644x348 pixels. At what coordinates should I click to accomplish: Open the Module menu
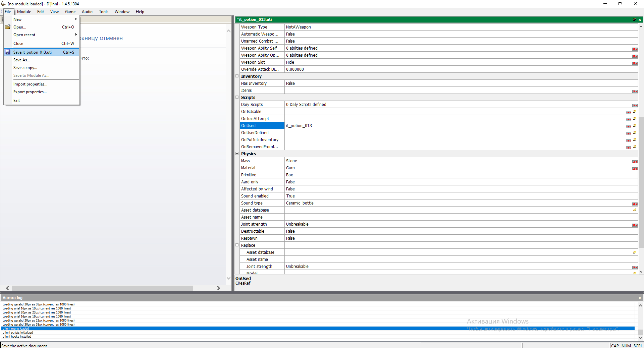[x=24, y=12]
